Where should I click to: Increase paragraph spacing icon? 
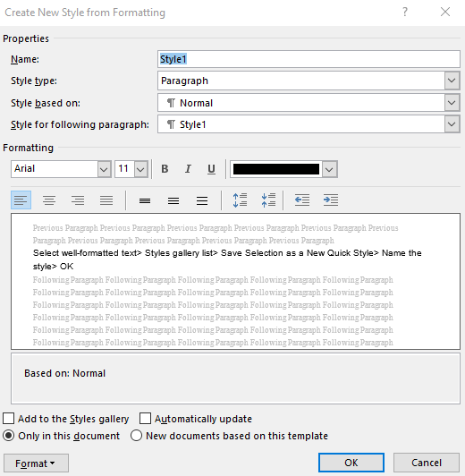[240, 200]
